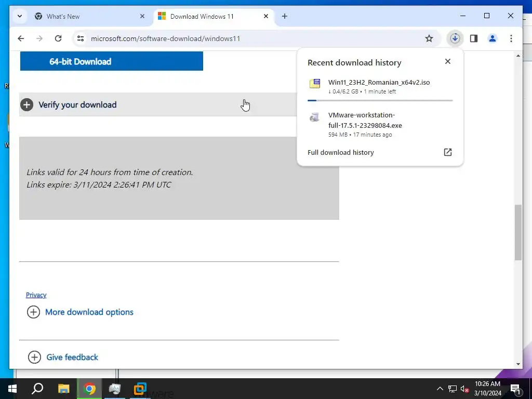Close the Recent download history popup
This screenshot has width=532, height=399.
pos(447,61)
